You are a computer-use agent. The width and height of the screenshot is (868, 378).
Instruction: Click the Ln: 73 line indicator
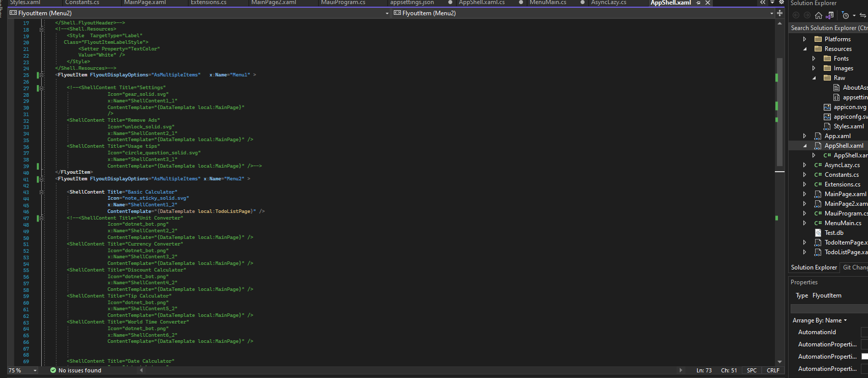[x=704, y=370]
